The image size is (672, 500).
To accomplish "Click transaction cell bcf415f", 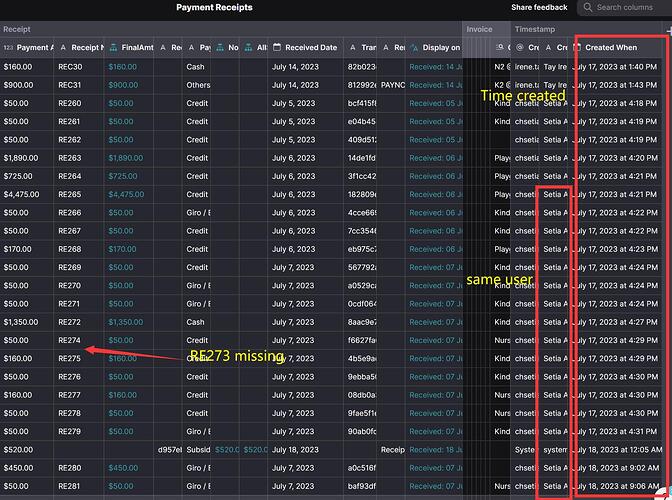I will [360, 103].
